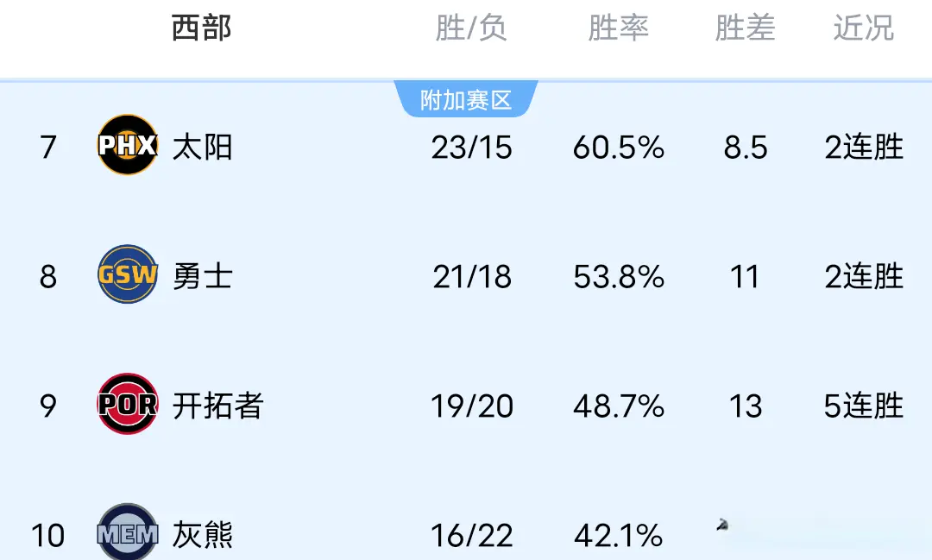Click the Suns 23/15 record
Image resolution: width=932 pixels, height=560 pixels.
tap(471, 148)
